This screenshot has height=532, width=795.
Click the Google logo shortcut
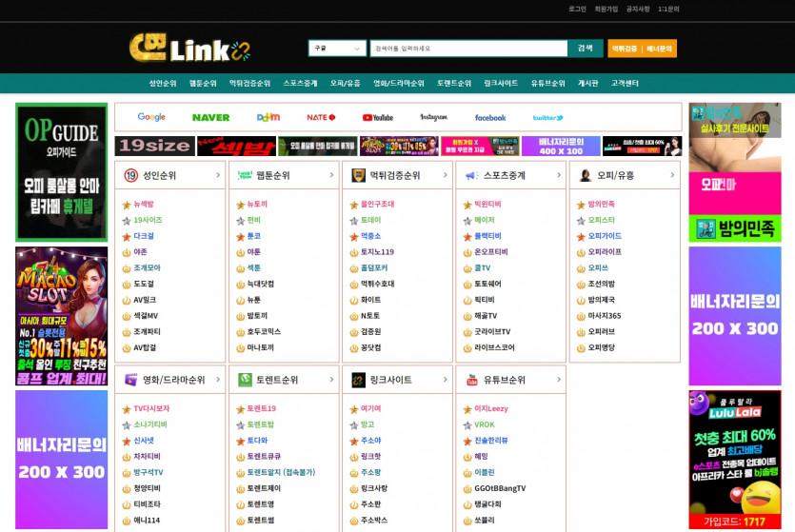[x=151, y=117]
